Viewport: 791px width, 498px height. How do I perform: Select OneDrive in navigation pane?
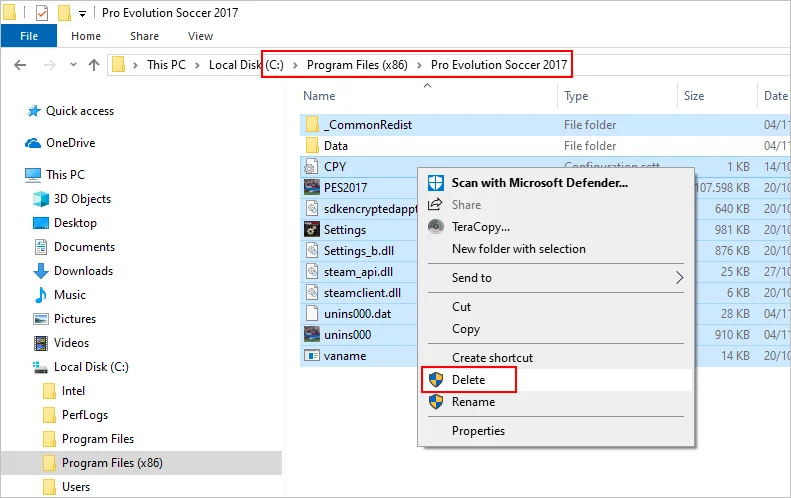(71, 143)
